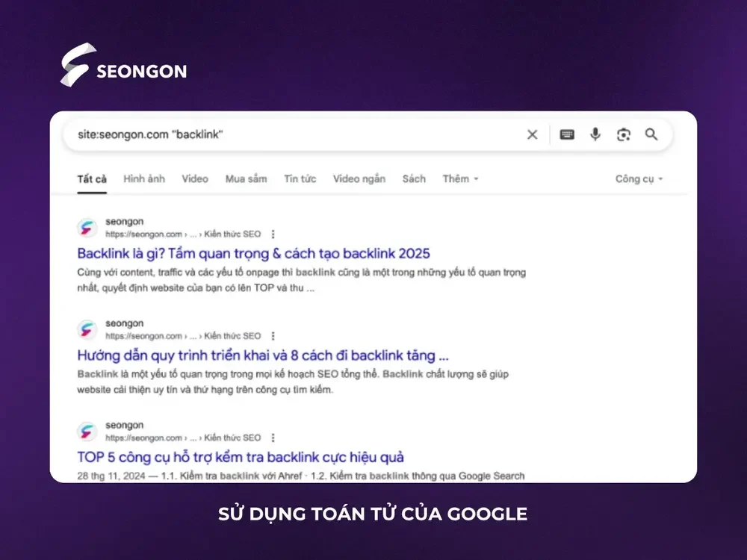Image resolution: width=747 pixels, height=560 pixels.
Task: Open TOP 5 công cụ hỗ trợ kểm tra backlink link
Action: coord(241,457)
